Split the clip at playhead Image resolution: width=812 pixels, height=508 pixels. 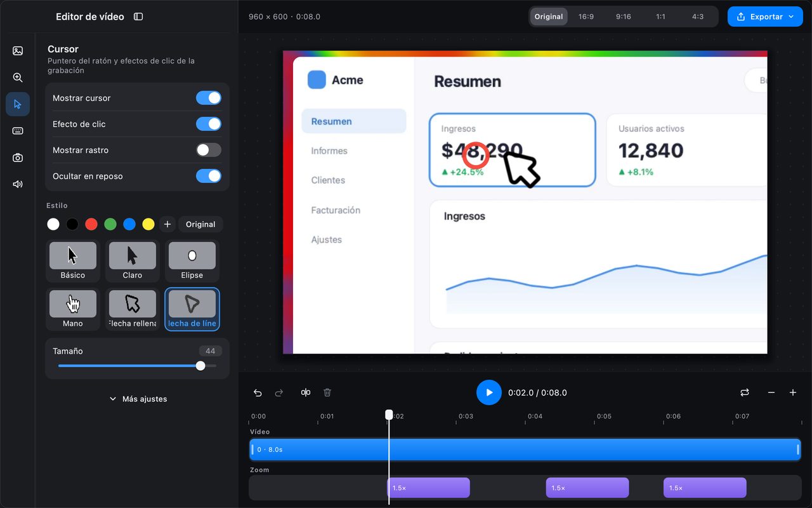tap(306, 392)
